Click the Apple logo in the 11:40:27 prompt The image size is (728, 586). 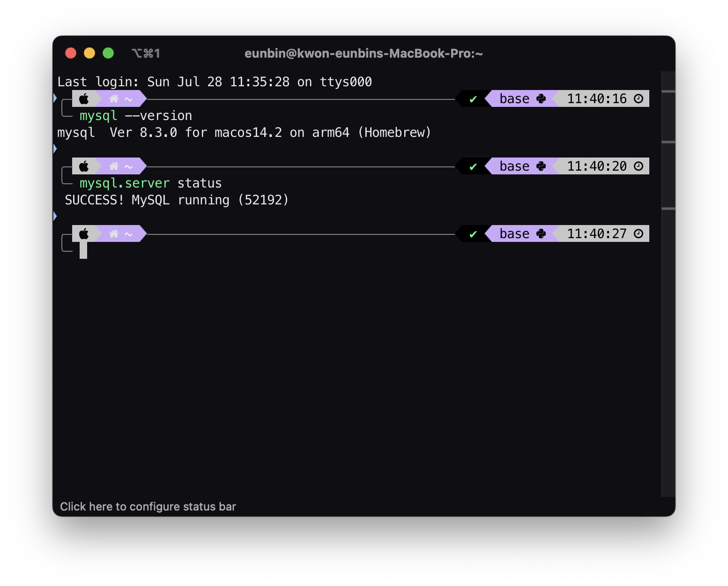pyautogui.click(x=84, y=234)
